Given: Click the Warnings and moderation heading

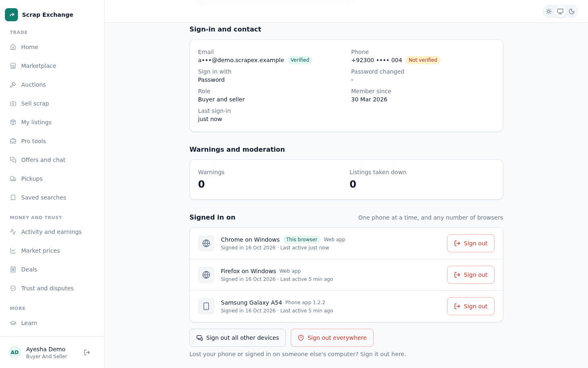Looking at the screenshot, I should [x=237, y=150].
